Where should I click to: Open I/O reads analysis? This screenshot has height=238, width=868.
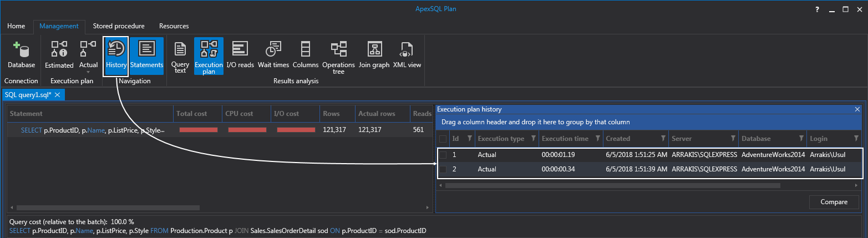click(240, 56)
